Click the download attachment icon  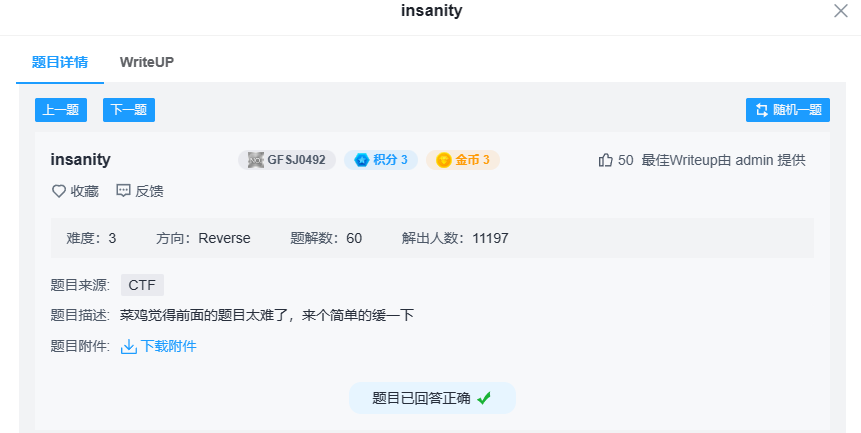click(x=128, y=347)
